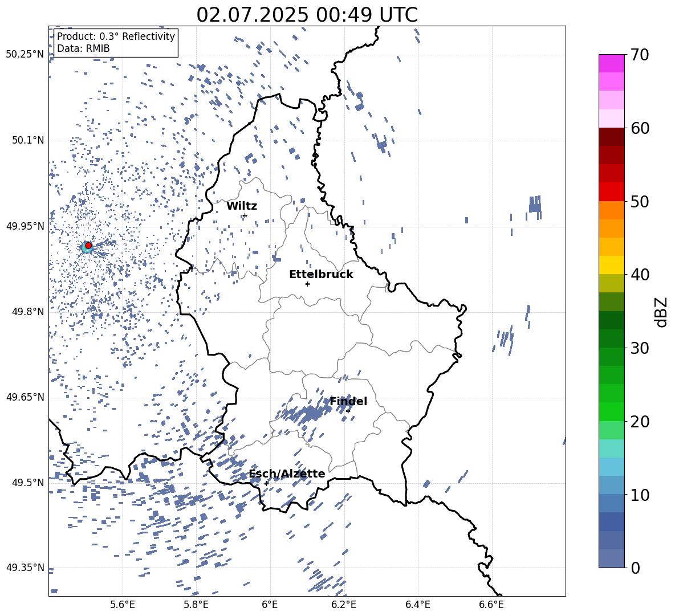The width and height of the screenshot is (675, 616).
Task: Click the 20 value on the colorbar
Action: pyautogui.click(x=640, y=421)
